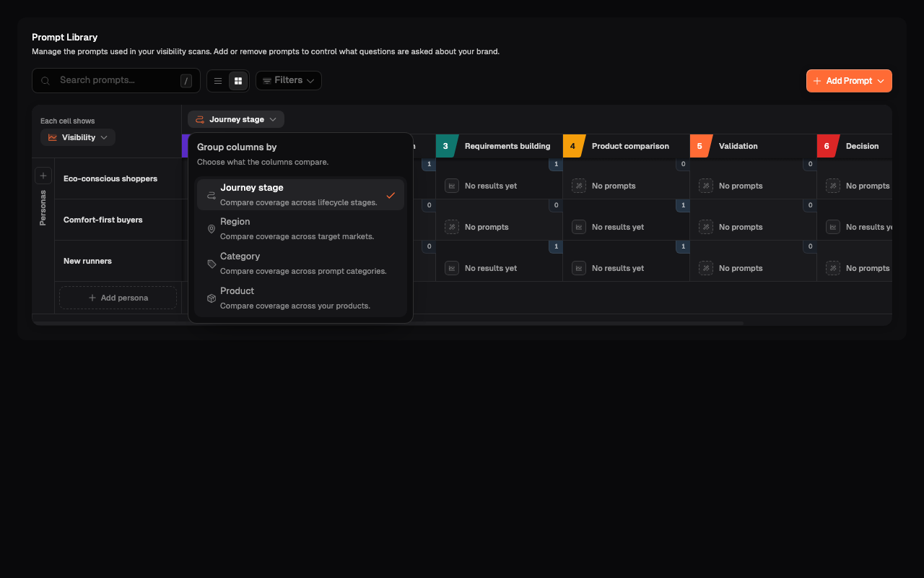Click the chart icon in New runners Product comparison cell
This screenshot has height=578, width=924.
579,268
